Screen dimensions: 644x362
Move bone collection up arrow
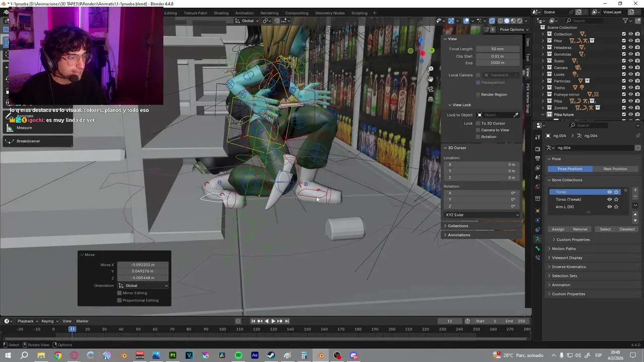(x=635, y=215)
